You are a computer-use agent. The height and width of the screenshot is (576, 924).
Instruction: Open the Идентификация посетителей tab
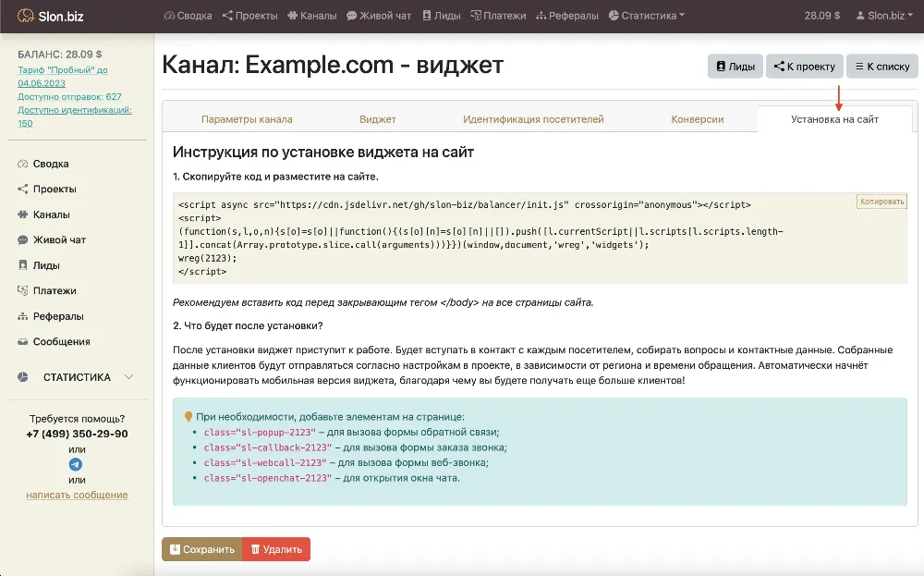[x=533, y=119]
